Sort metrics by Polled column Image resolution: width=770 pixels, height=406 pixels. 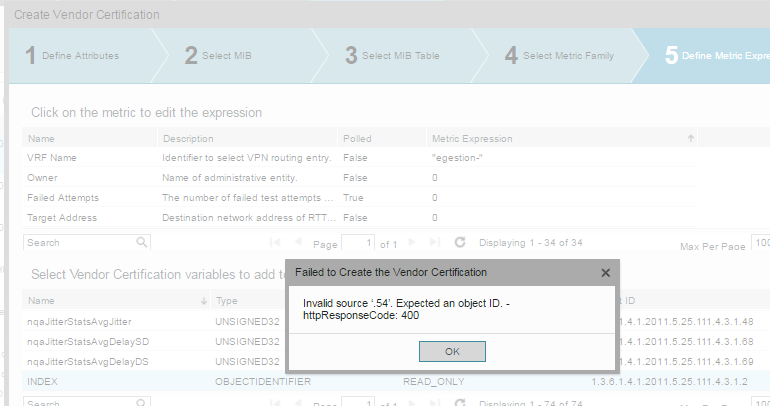tap(382, 138)
